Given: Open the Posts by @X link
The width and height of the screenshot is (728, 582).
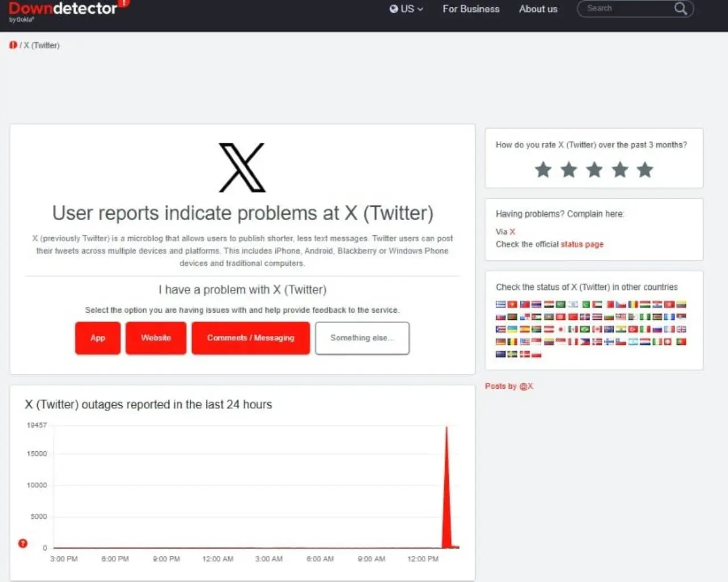Looking at the screenshot, I should tap(509, 386).
